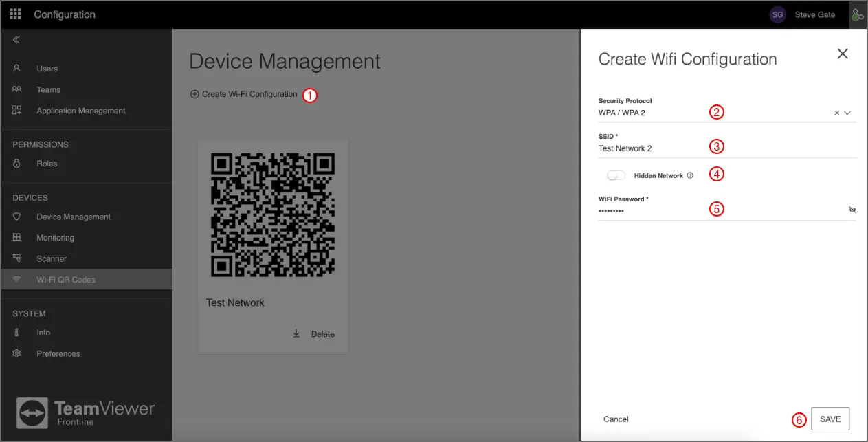Viewport: 868px width, 442px height.
Task: Click the SAVE button
Action: (x=830, y=419)
